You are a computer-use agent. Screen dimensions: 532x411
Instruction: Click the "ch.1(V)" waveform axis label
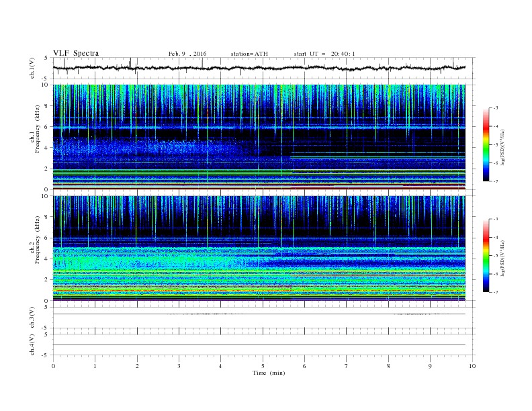pyautogui.click(x=32, y=68)
